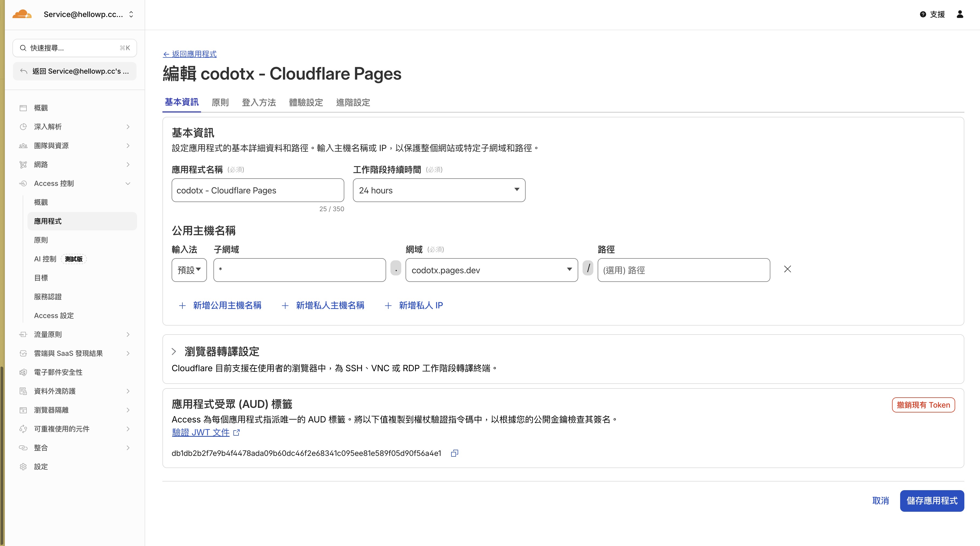Open the user profile icon top right

click(x=960, y=14)
